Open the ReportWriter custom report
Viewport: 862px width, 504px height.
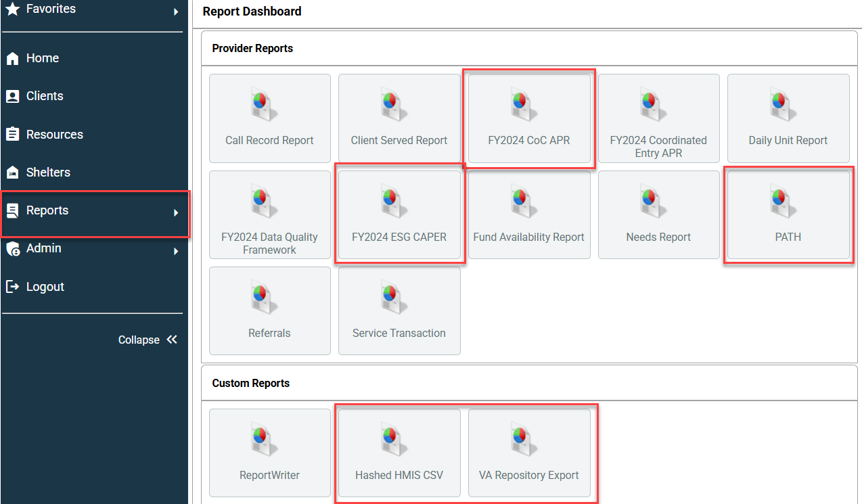pyautogui.click(x=269, y=453)
